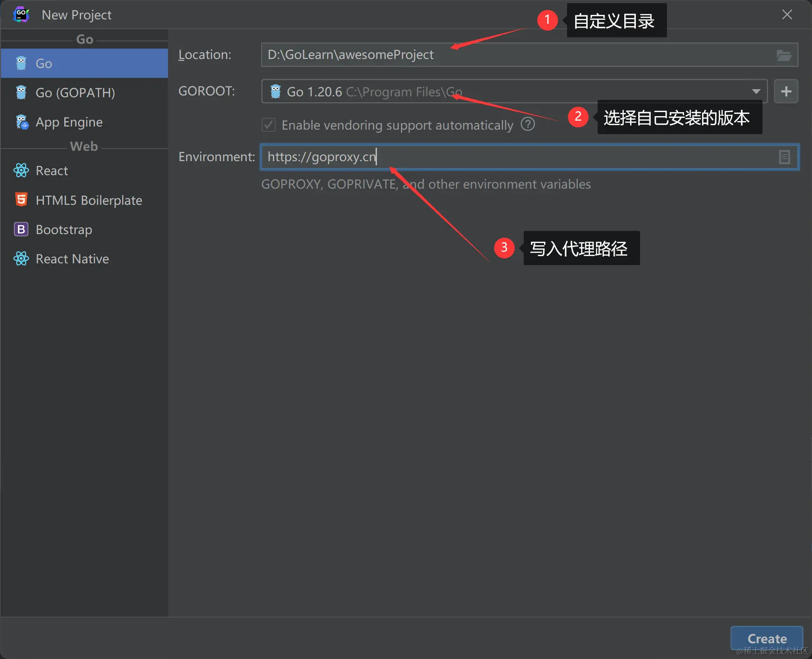
Task: Open GOROOT combo box showing Go 1.20.6
Action: [514, 91]
